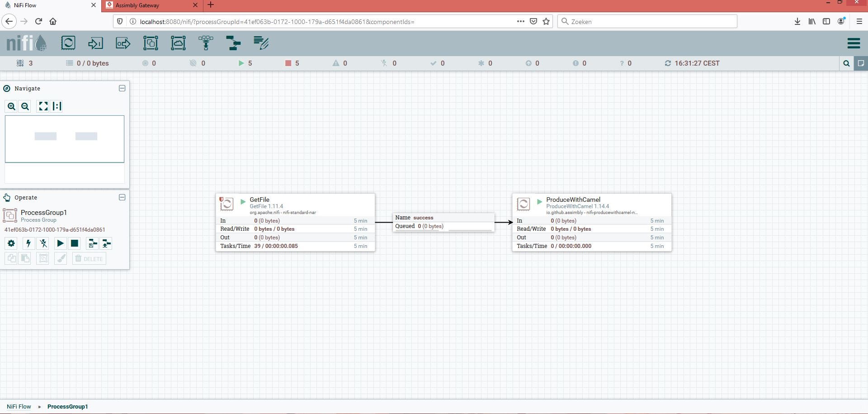Click the stopped components count in status bar
This screenshot has width=868, height=414.
pos(292,63)
